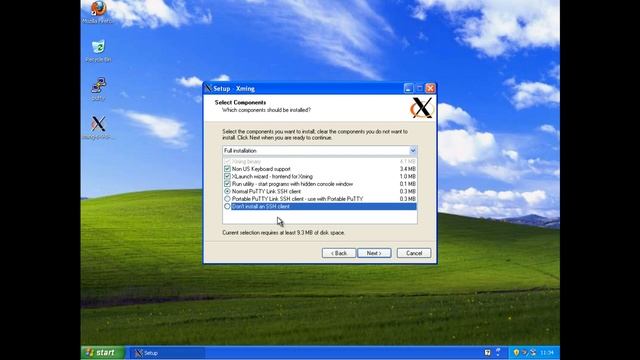
Task: Uncheck Run utility hidden console component
Action: click(227, 184)
